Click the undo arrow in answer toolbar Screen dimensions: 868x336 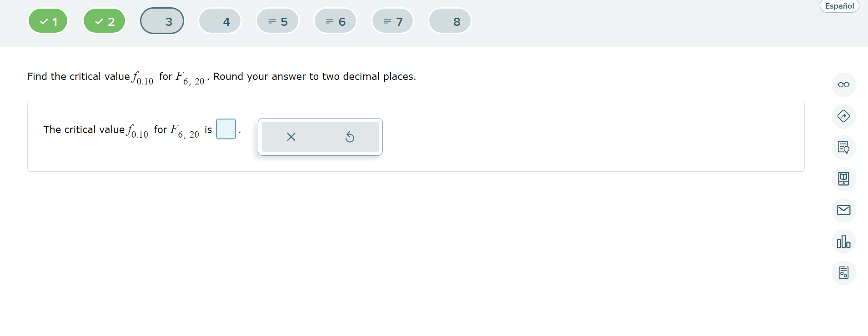[349, 137]
